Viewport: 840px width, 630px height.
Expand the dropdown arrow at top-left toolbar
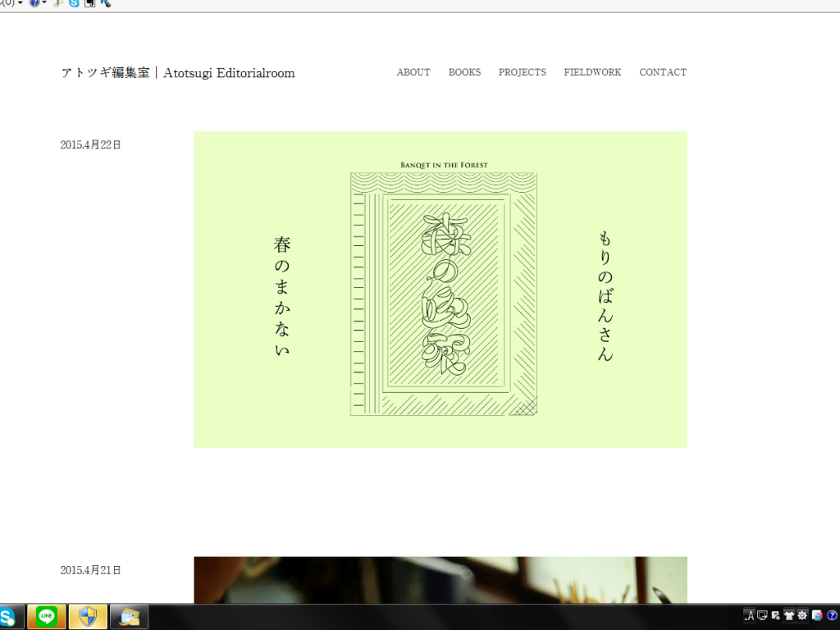20,3
